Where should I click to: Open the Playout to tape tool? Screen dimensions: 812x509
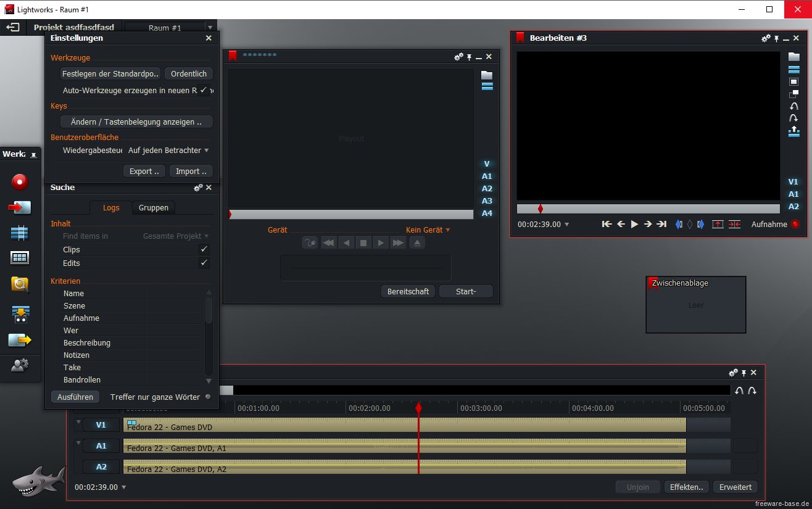coord(20,313)
